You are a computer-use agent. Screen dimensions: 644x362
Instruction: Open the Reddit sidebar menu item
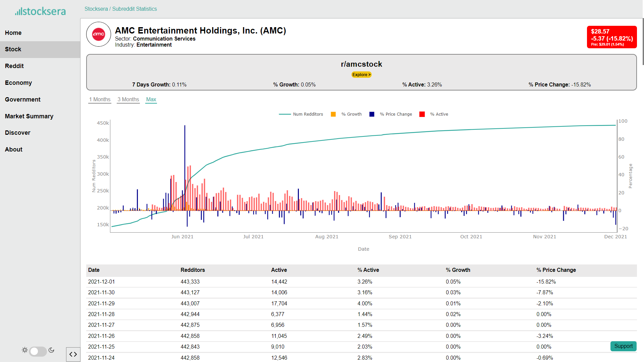[14, 66]
